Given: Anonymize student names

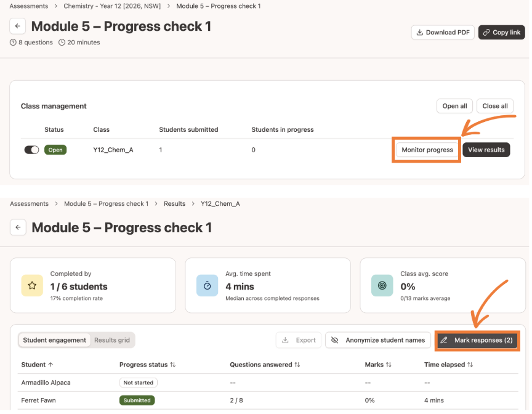Looking at the screenshot, I should pyautogui.click(x=378, y=340).
